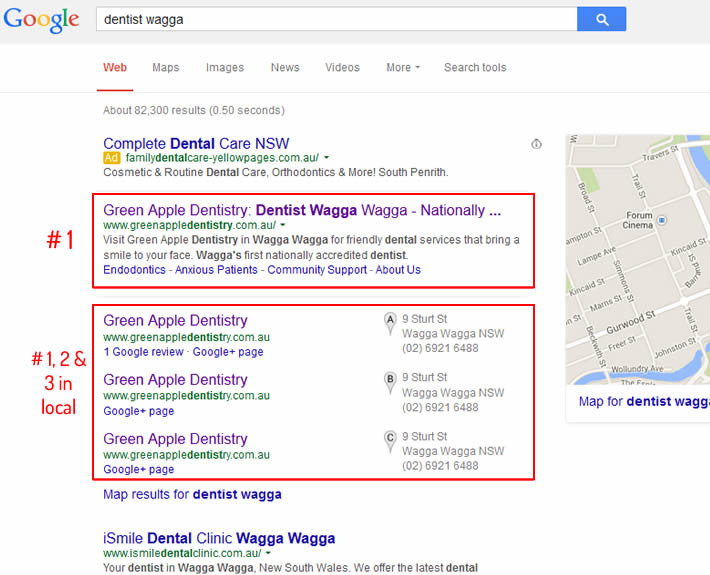Open the Community Support sitelink
710x575 pixels.
click(x=317, y=270)
